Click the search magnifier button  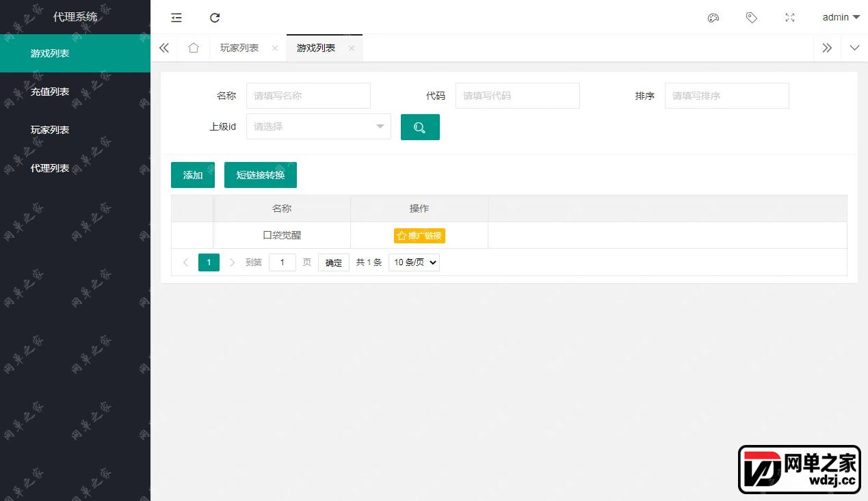pyautogui.click(x=420, y=127)
